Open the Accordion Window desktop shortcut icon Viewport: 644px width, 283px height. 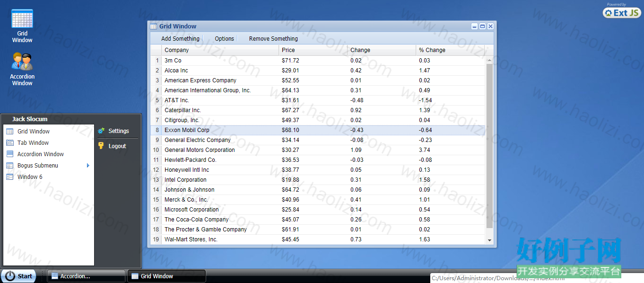pos(22,62)
